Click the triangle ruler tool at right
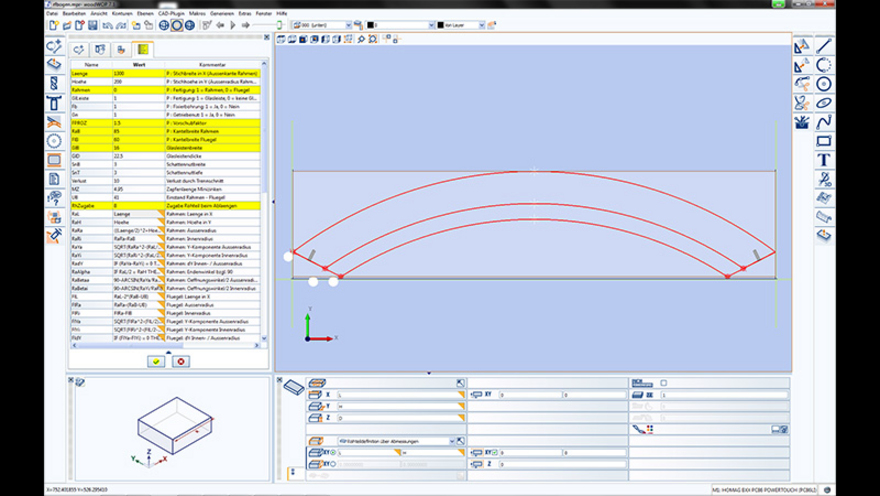The width and height of the screenshot is (880, 496). [803, 46]
